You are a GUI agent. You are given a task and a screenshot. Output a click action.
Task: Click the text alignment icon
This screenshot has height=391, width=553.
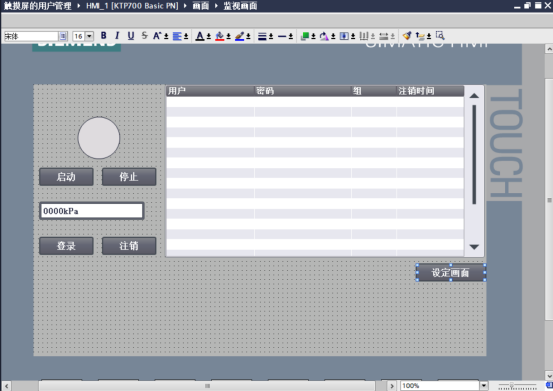(x=177, y=36)
